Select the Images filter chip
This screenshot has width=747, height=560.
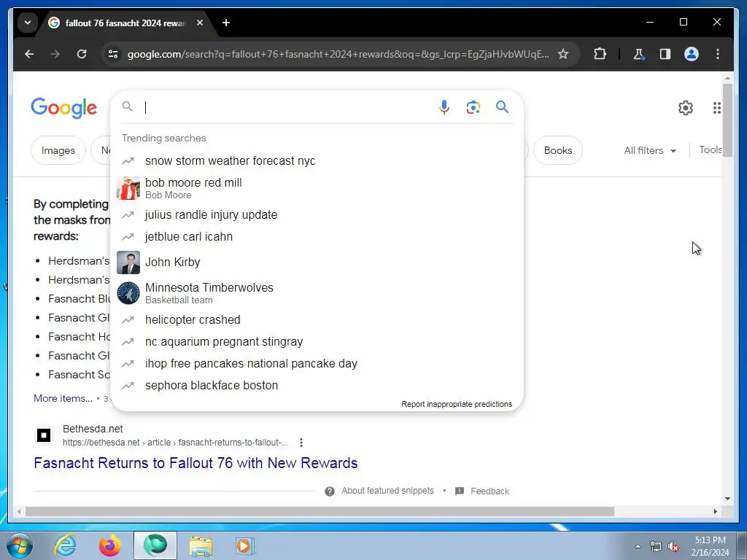(x=58, y=150)
